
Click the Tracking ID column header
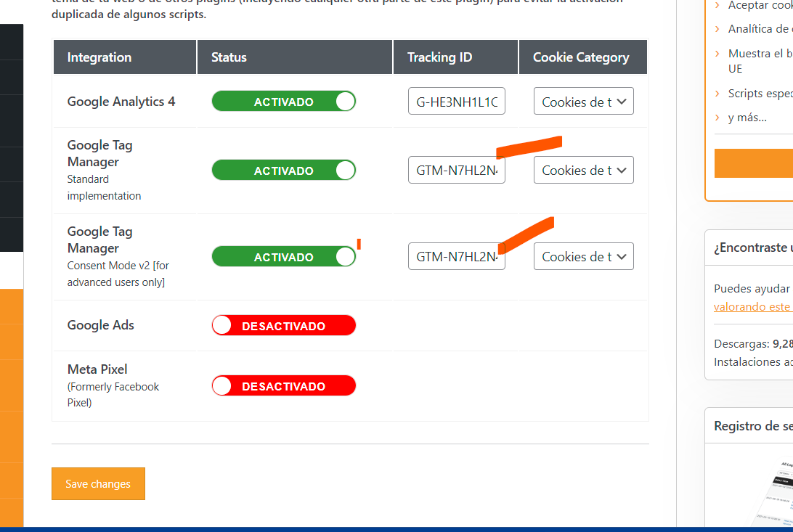[455, 57]
